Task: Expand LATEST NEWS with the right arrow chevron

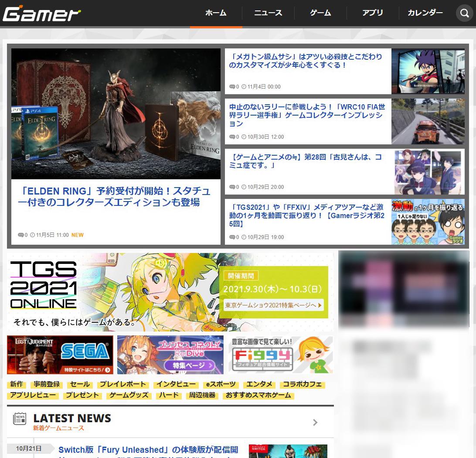Action: (x=315, y=422)
